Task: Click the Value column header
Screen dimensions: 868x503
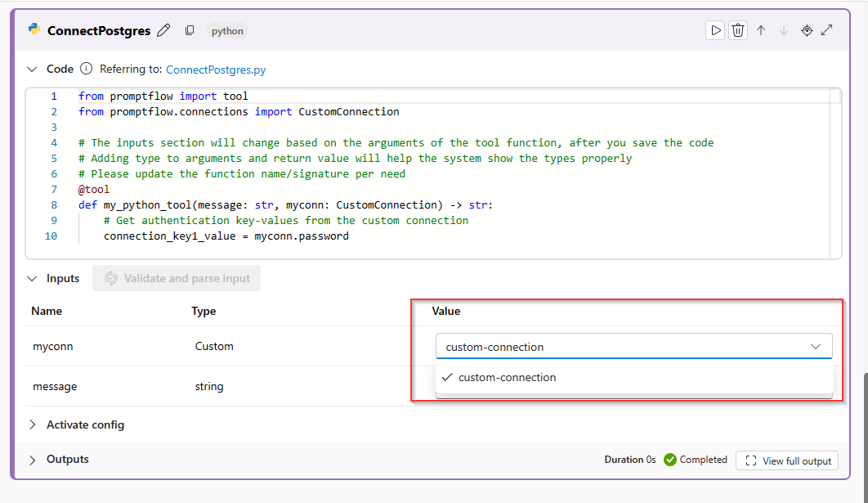Action: click(446, 312)
